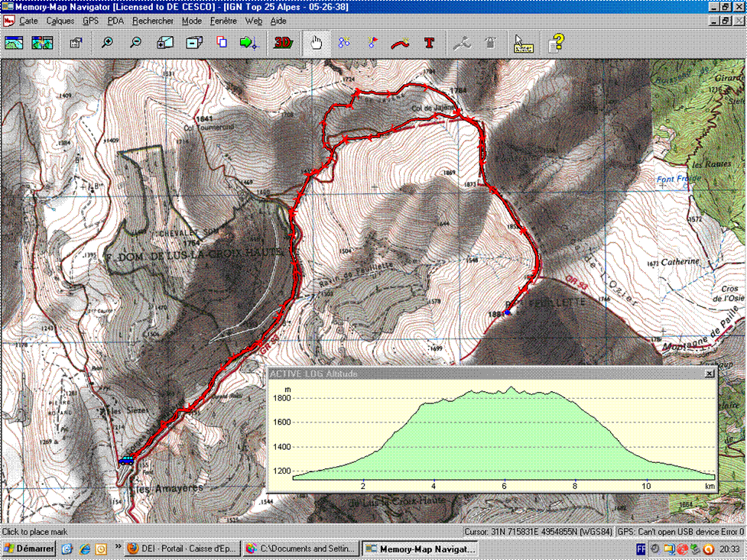747x560 pixels.
Task: Click the GPS error status bar message
Action: point(680,532)
